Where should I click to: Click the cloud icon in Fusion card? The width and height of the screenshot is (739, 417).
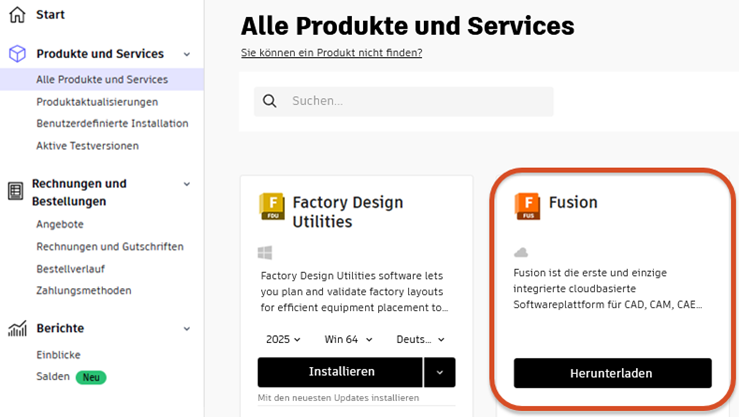coord(521,253)
